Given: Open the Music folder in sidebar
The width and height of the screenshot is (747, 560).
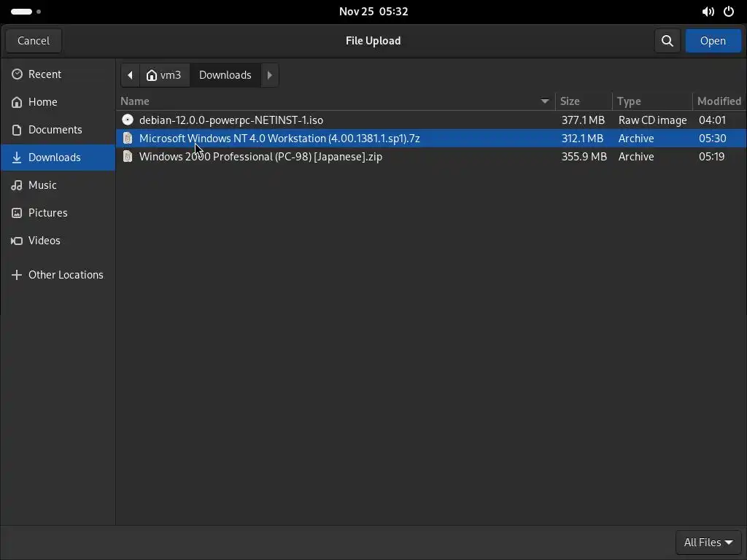Looking at the screenshot, I should click(x=58, y=184).
